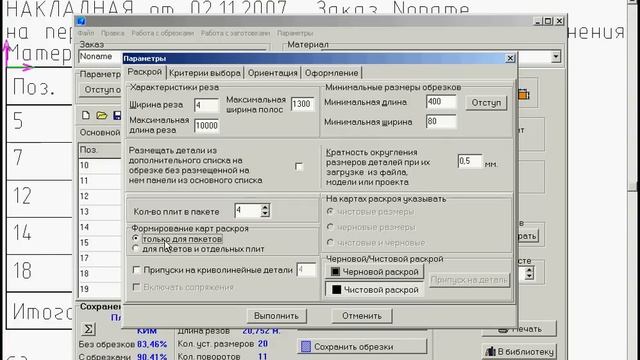640x360 pixels.
Task: Enable Припуски на криволинейные детали checkbox
Action: pos(136,270)
